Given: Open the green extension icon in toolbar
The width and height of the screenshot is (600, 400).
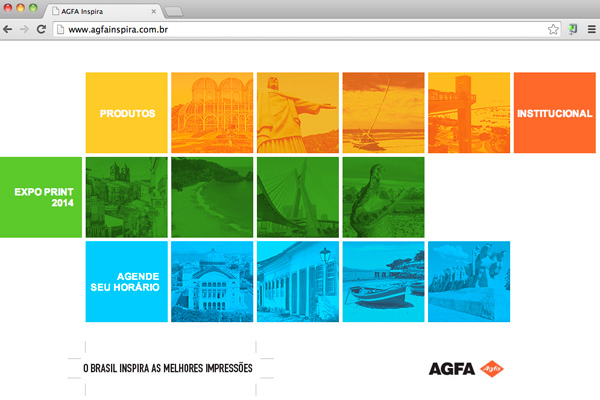Looking at the screenshot, I should (x=573, y=29).
